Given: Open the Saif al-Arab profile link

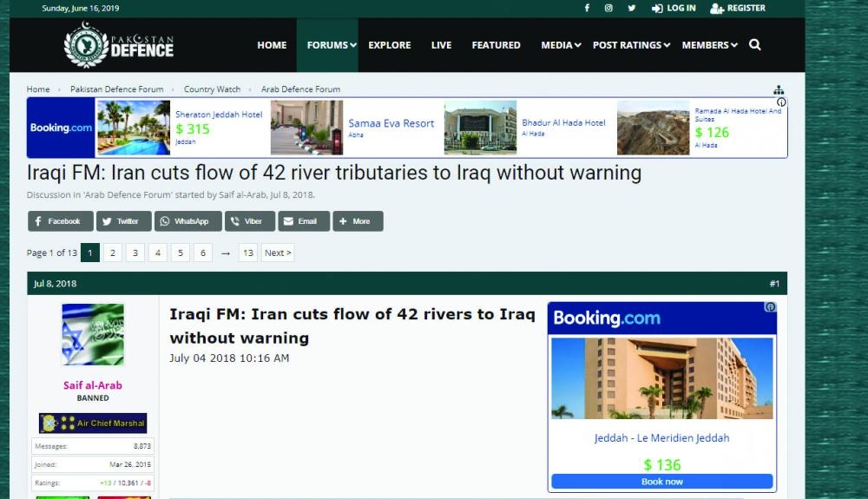Looking at the screenshot, I should [x=92, y=385].
